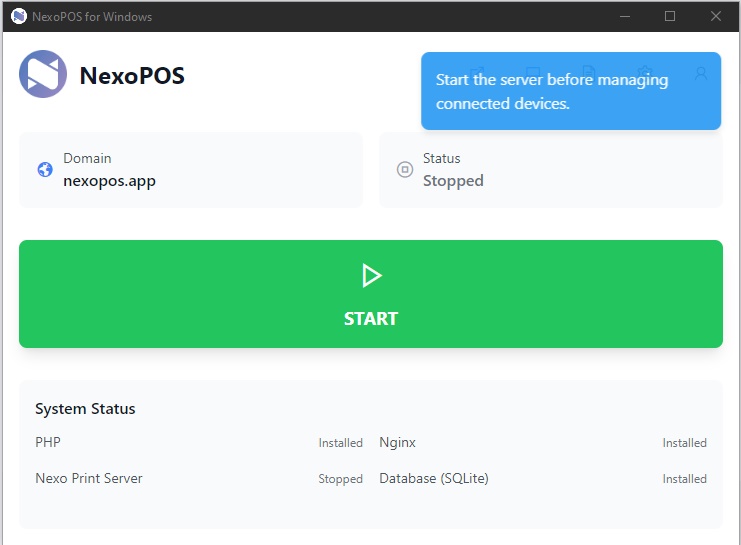
Task: Click the 'PHP' row label
Action: pos(48,442)
